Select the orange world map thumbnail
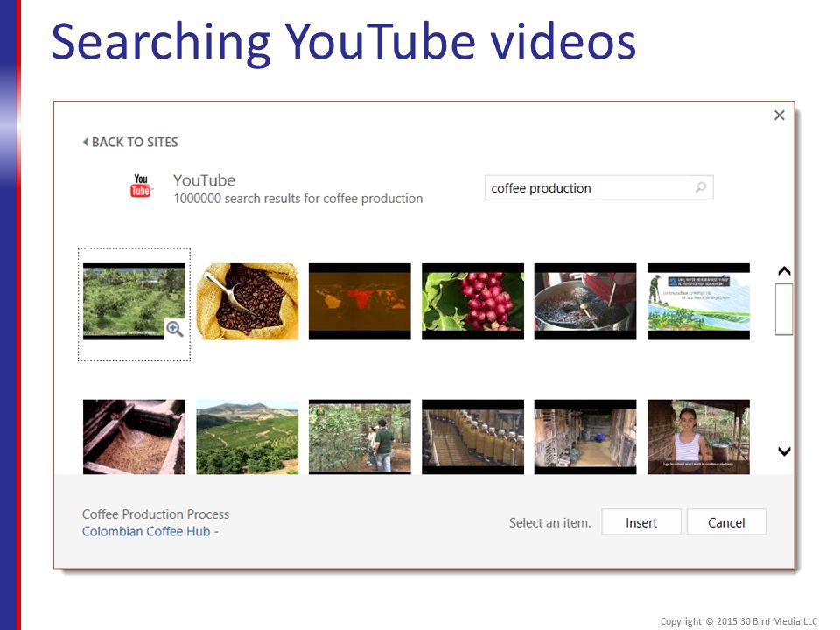Image resolution: width=840 pixels, height=630 pixels. pos(360,302)
